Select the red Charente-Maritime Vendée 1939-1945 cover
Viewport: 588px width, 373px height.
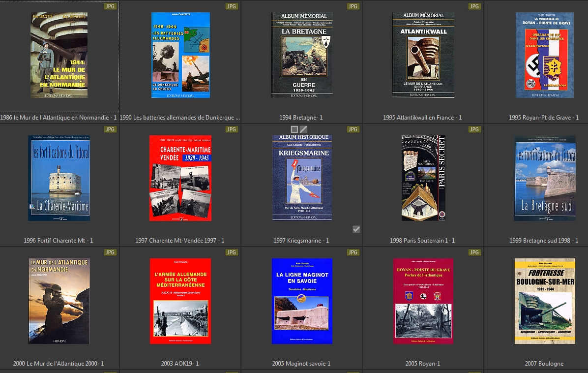[x=180, y=178]
